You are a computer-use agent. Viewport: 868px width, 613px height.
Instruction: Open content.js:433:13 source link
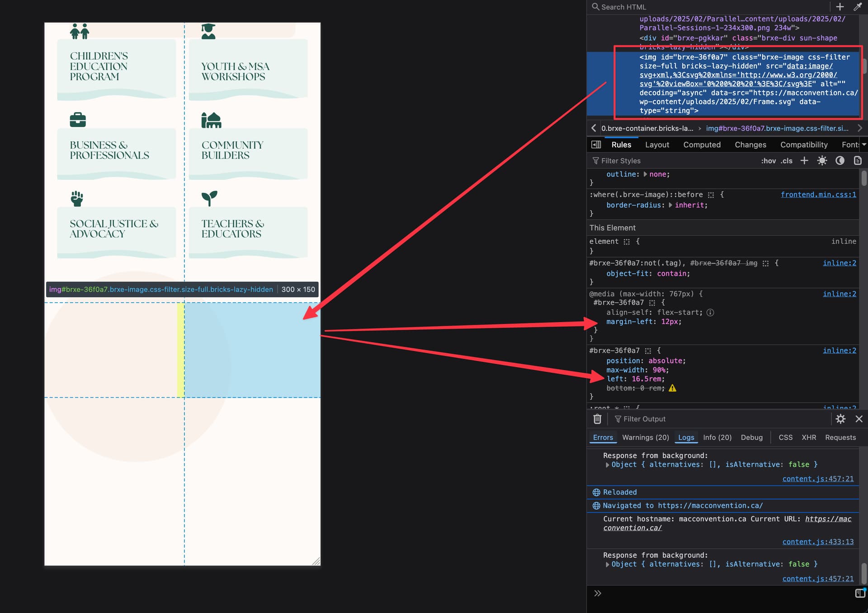pos(818,542)
